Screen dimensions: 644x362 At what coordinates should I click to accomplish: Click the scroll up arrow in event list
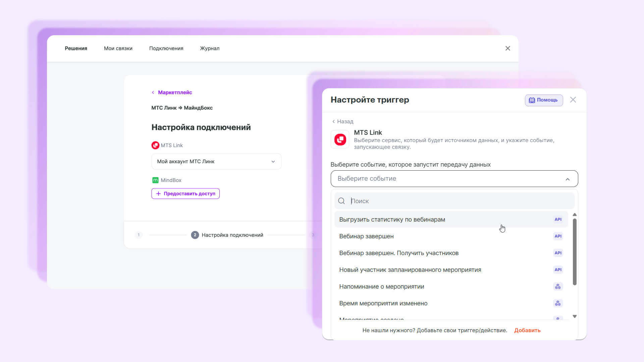575,215
